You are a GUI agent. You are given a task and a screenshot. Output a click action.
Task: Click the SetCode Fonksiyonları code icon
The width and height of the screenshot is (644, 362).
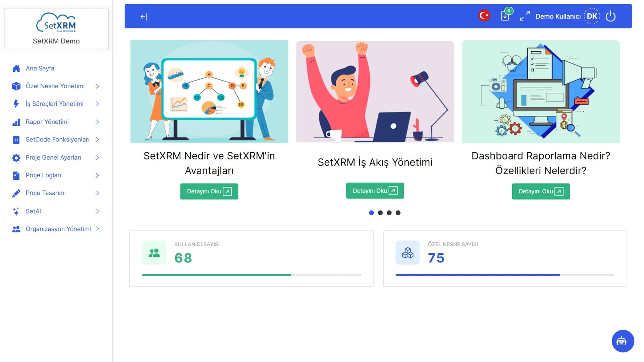click(x=16, y=140)
